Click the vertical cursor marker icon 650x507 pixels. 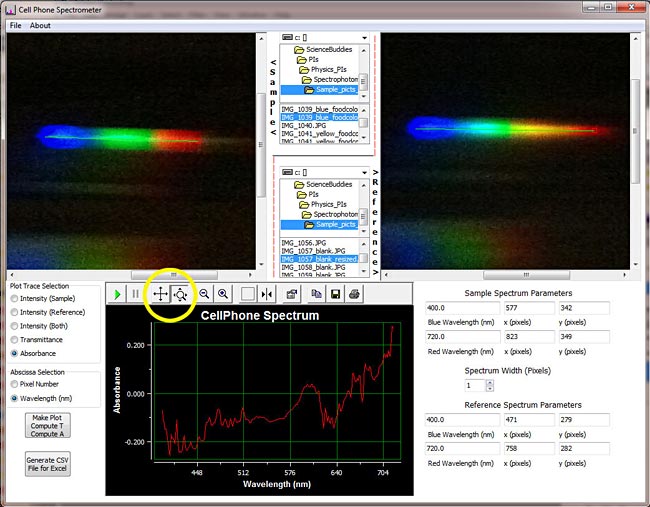point(267,294)
